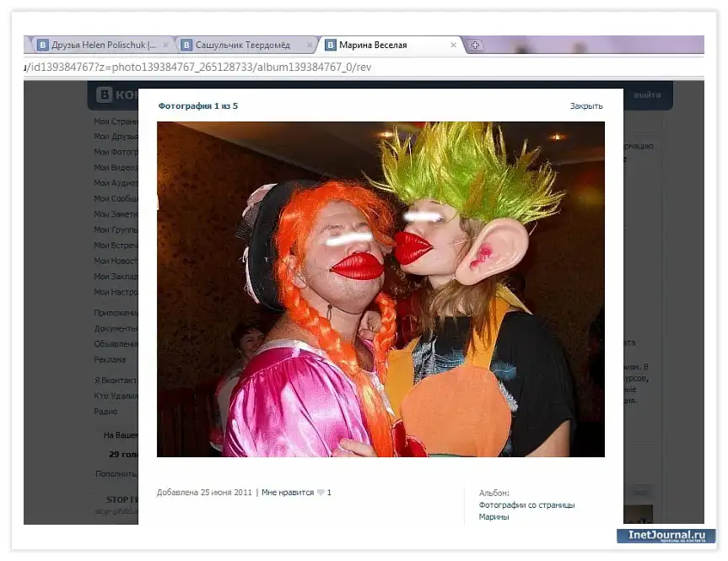
Task: Close the 'Сашульчик Твердомёд' browser tab
Action: (x=310, y=46)
